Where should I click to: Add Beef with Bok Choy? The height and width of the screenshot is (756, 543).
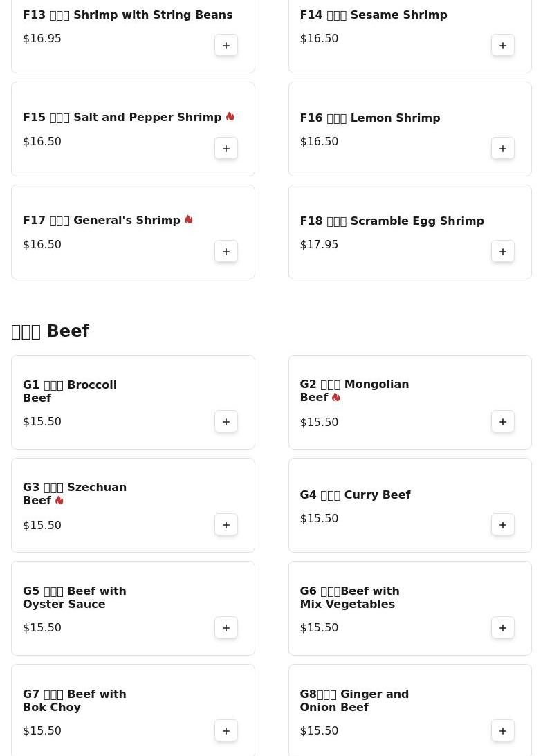pyautogui.click(x=226, y=731)
